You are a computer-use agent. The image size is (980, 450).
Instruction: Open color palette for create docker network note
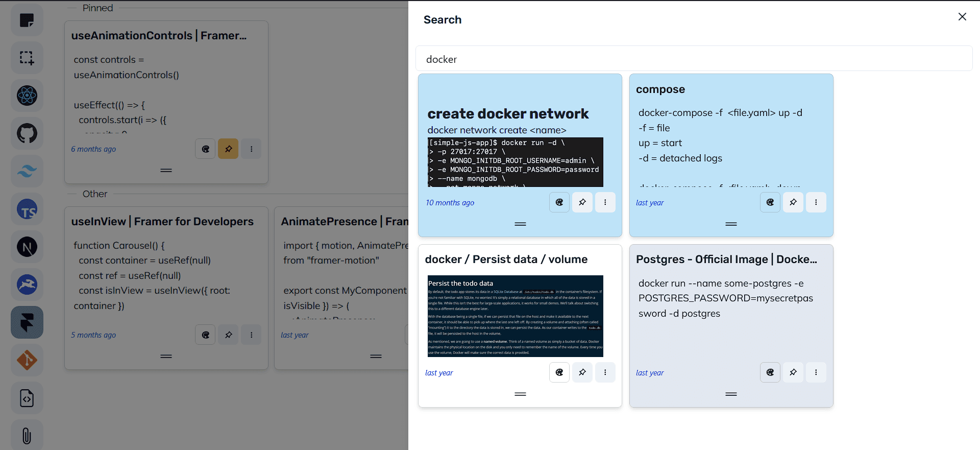[559, 202]
